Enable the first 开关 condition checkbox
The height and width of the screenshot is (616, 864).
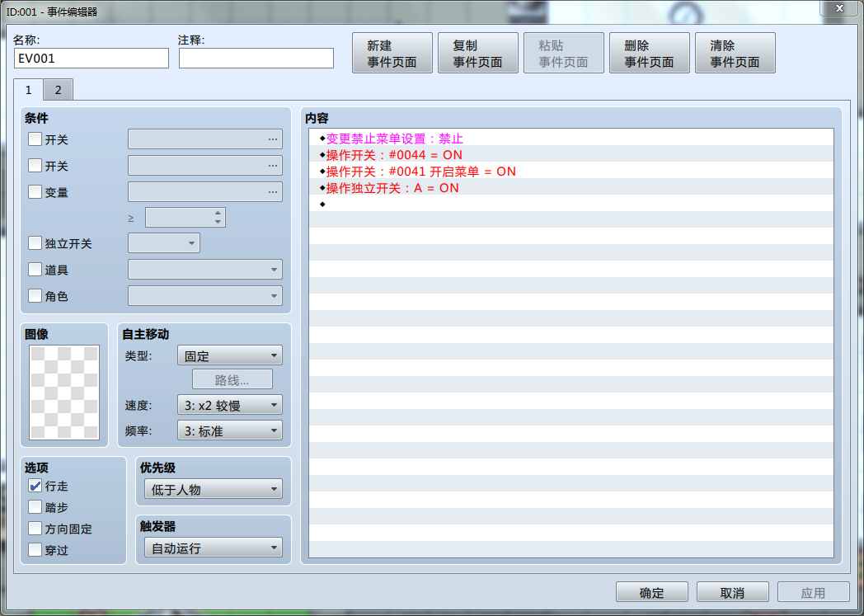[x=35, y=139]
